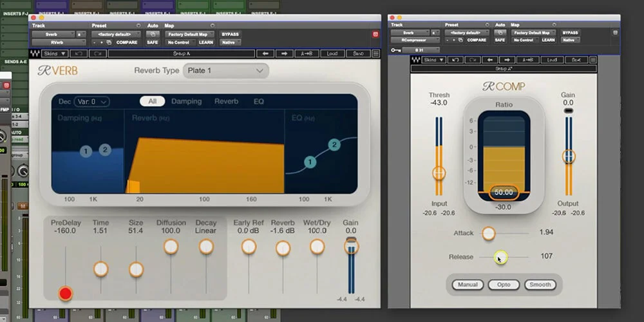Open Skins dropdown in RComp toolbar
This screenshot has width=644, height=322.
pyautogui.click(x=433, y=60)
